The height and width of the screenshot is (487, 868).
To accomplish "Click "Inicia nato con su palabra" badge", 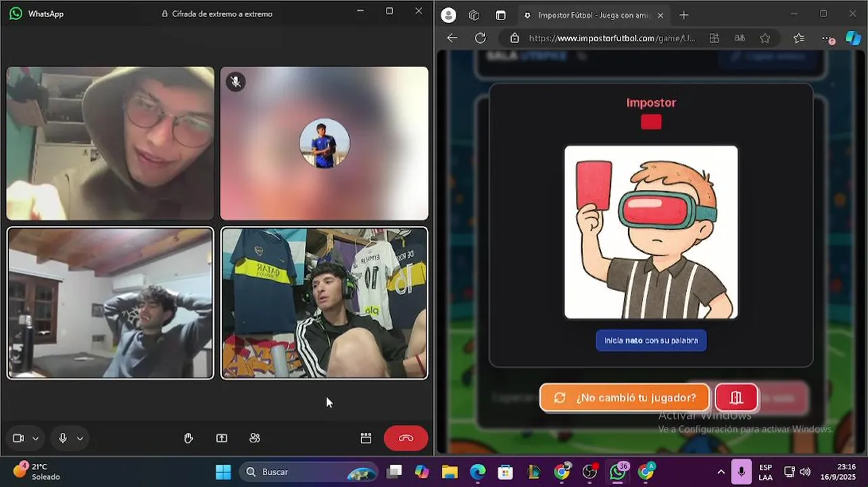I will pos(651,340).
